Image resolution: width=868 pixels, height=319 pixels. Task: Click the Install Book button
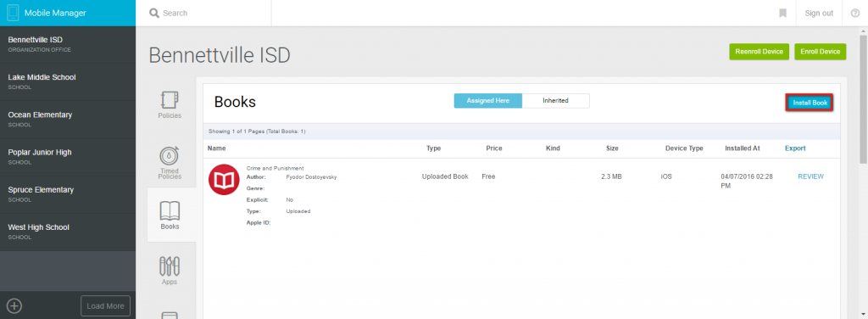810,103
